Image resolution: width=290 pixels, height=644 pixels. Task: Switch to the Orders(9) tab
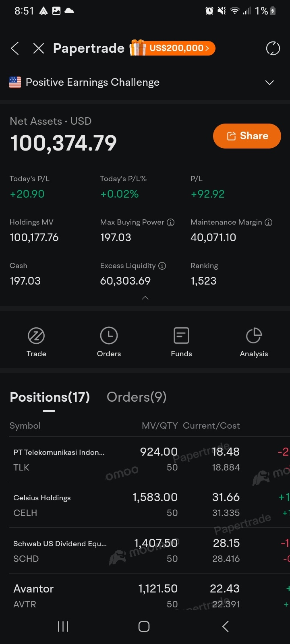(137, 397)
